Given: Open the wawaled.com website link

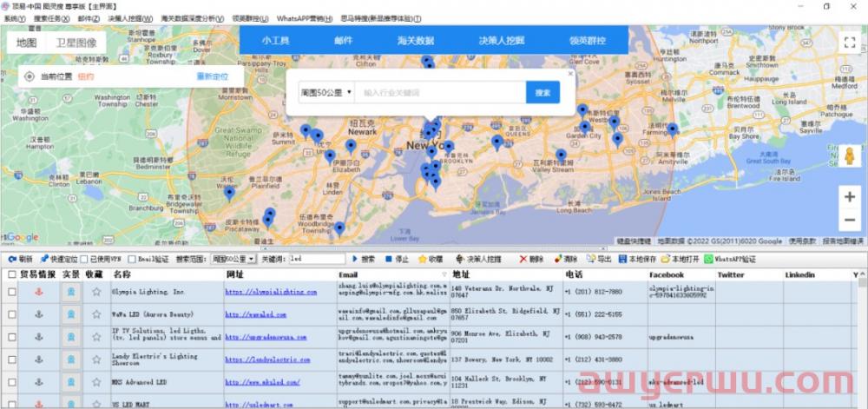Looking at the screenshot, I should pos(256,314).
